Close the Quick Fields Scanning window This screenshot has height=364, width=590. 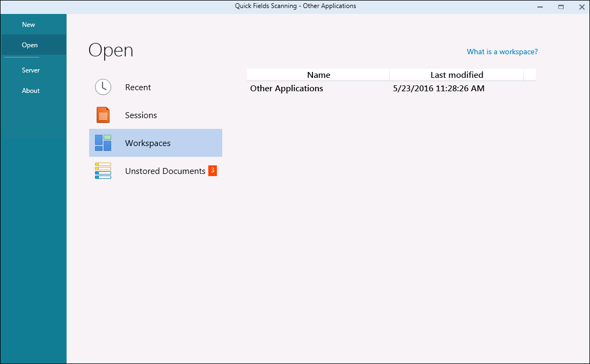pos(581,7)
